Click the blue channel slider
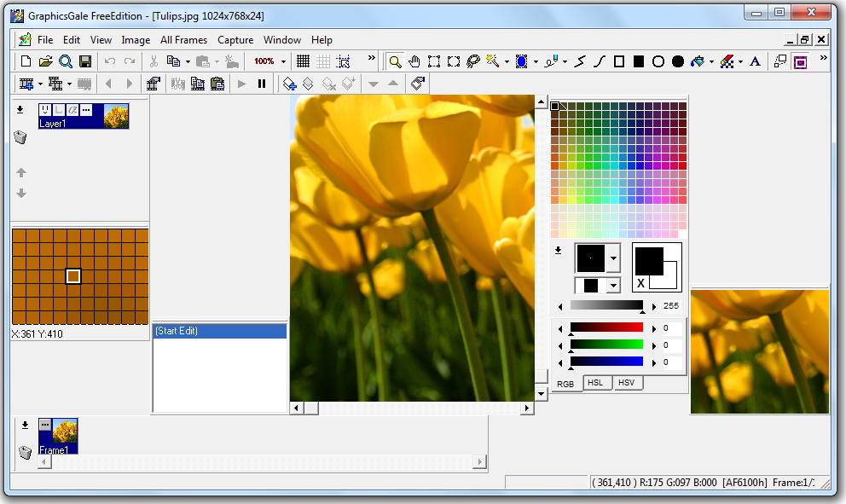Image resolution: width=846 pixels, height=504 pixels. pyautogui.click(x=606, y=362)
